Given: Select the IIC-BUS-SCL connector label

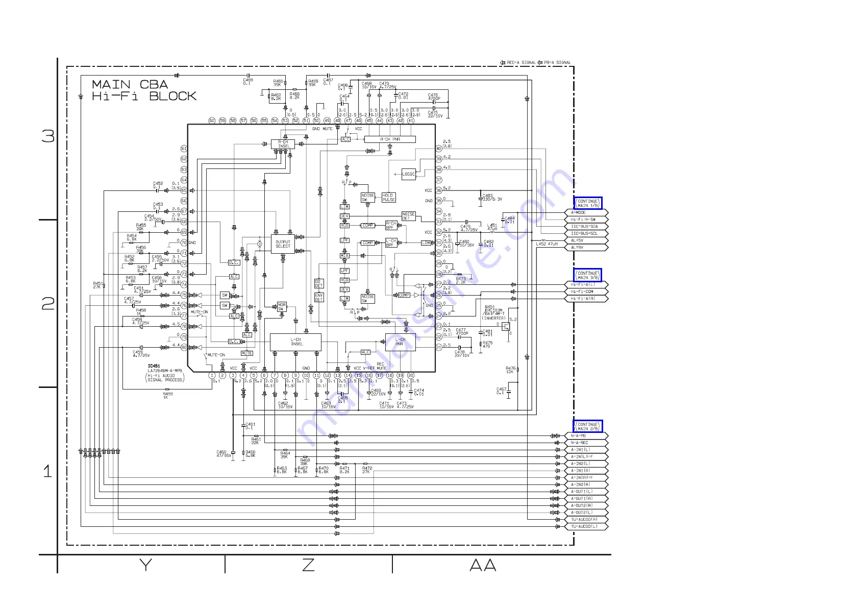Looking at the screenshot, I should [x=586, y=233].
